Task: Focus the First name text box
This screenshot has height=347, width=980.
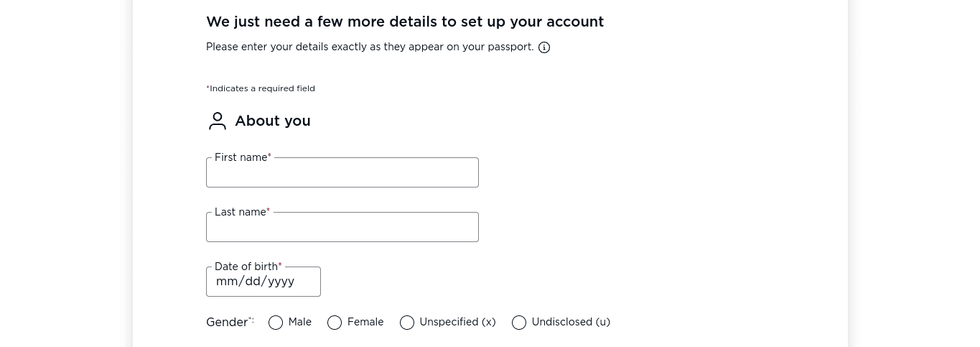Action: pos(342,172)
